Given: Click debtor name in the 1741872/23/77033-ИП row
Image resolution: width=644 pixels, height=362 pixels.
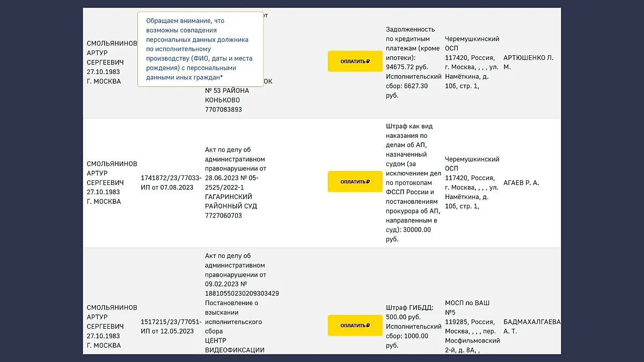Looking at the screenshot, I should pyautogui.click(x=112, y=182).
